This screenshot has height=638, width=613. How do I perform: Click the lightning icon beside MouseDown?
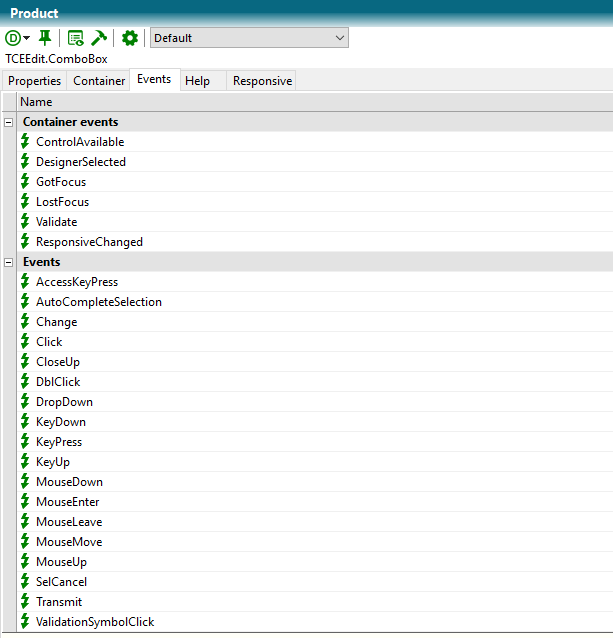26,481
